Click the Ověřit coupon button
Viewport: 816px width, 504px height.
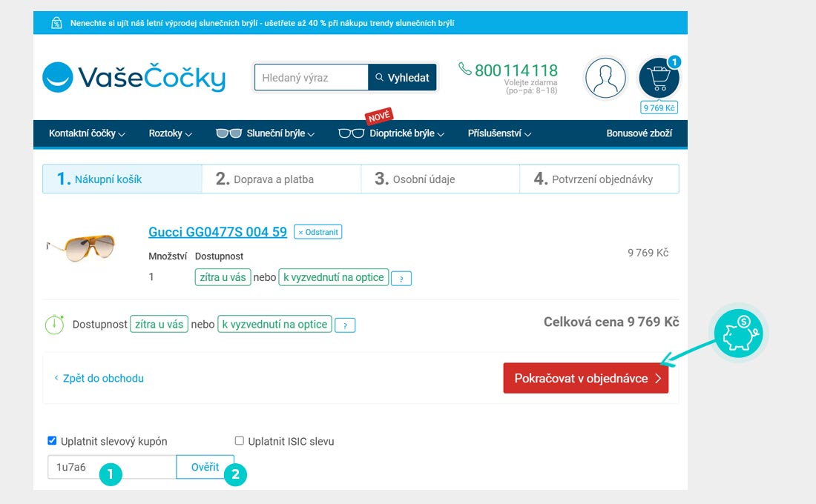[205, 467]
